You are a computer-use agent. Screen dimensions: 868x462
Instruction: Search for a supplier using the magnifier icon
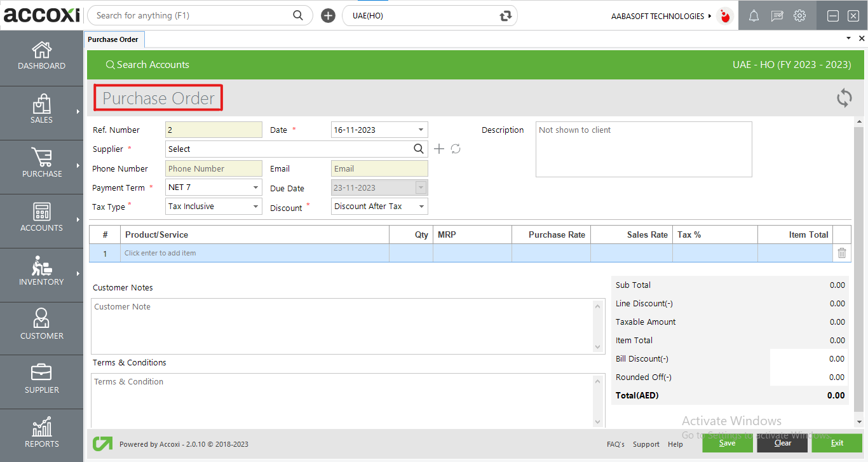pos(419,149)
